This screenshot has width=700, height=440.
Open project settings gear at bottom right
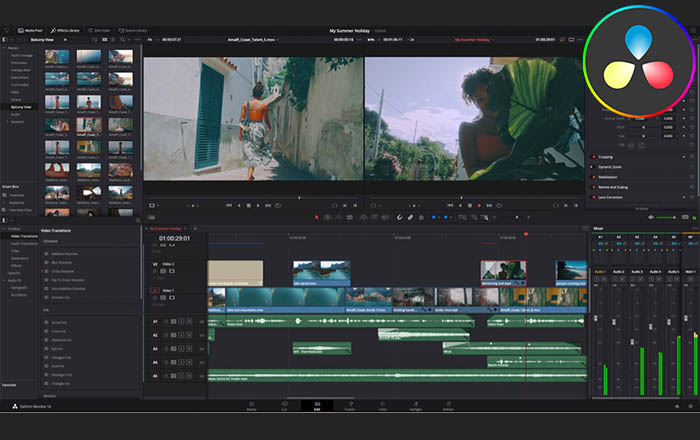coord(690,406)
